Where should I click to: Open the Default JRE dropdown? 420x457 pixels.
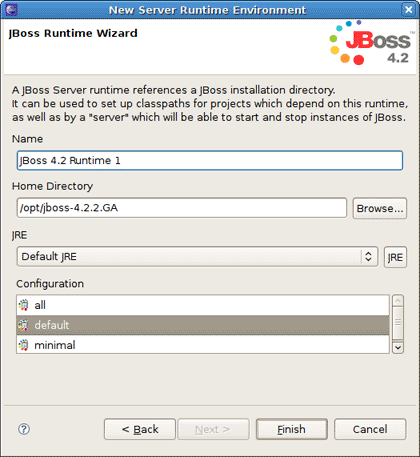point(197,256)
